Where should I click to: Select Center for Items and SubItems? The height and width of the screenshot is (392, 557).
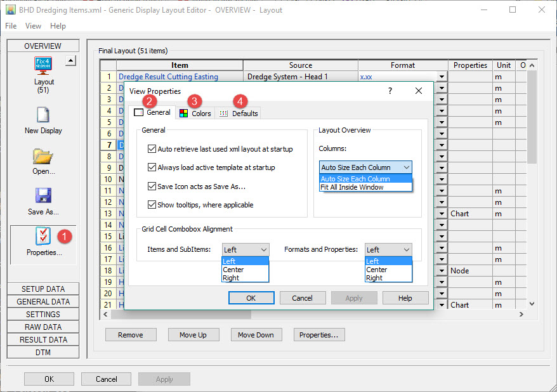point(245,270)
